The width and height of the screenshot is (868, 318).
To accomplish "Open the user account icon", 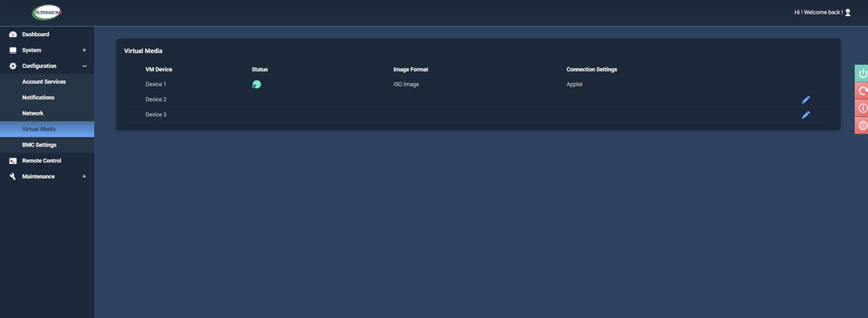I will (x=848, y=12).
